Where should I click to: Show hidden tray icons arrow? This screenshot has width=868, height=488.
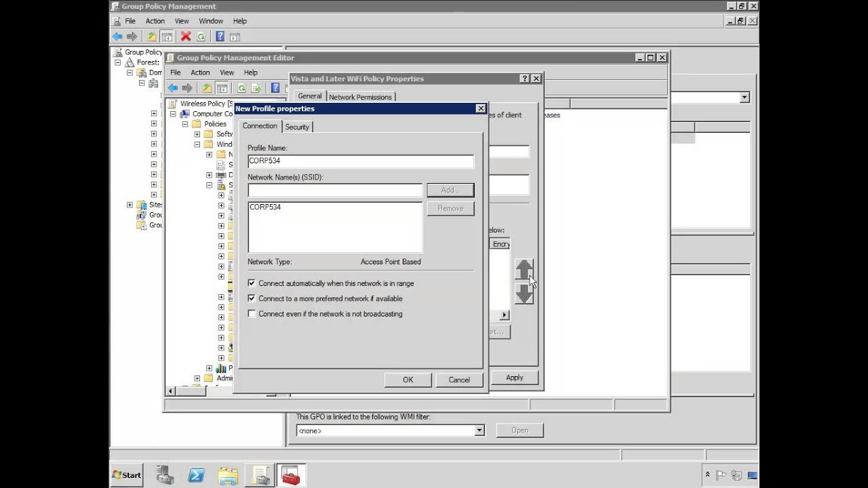tap(708, 475)
